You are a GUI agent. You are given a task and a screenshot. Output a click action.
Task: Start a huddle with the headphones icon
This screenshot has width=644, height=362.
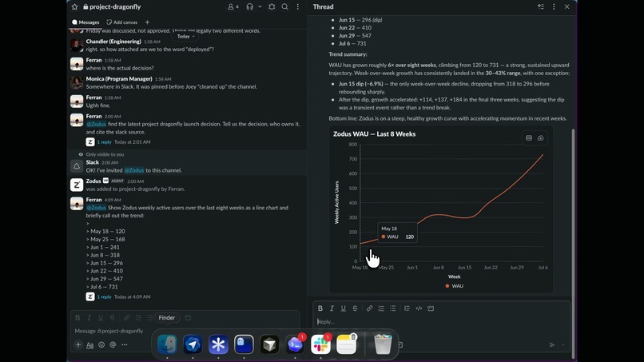point(250,6)
